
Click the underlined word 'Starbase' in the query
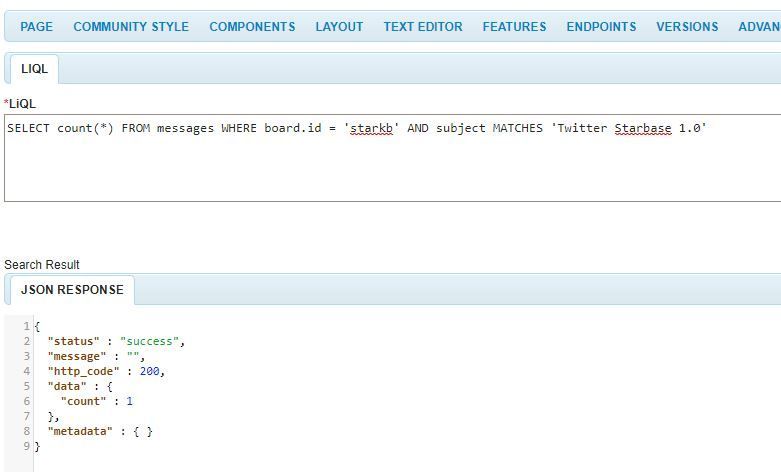643,128
